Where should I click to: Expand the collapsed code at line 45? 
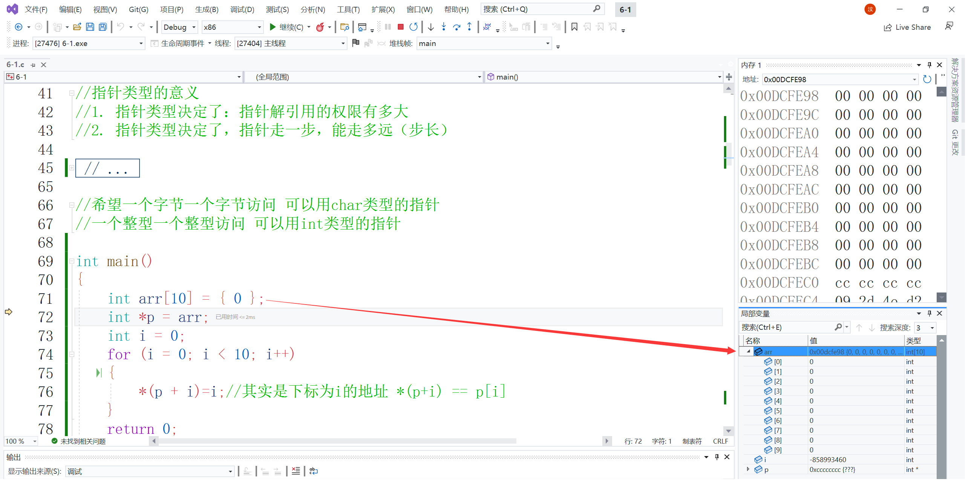[72, 168]
